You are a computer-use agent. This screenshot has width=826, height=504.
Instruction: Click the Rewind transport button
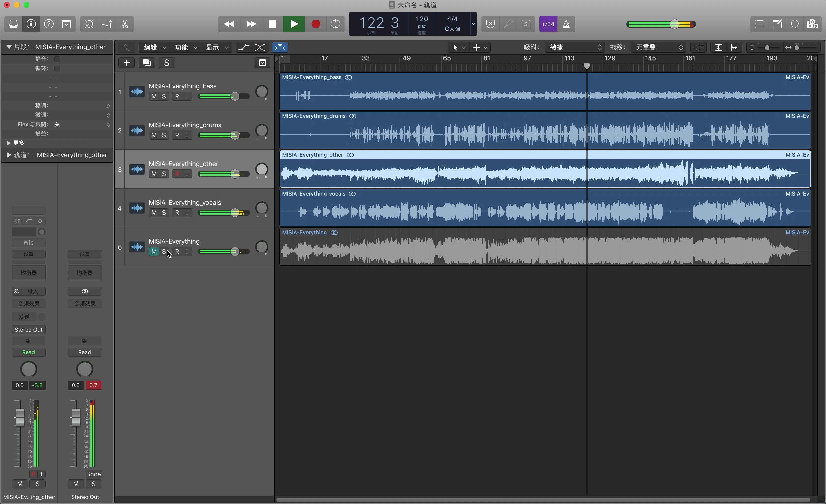pos(229,24)
